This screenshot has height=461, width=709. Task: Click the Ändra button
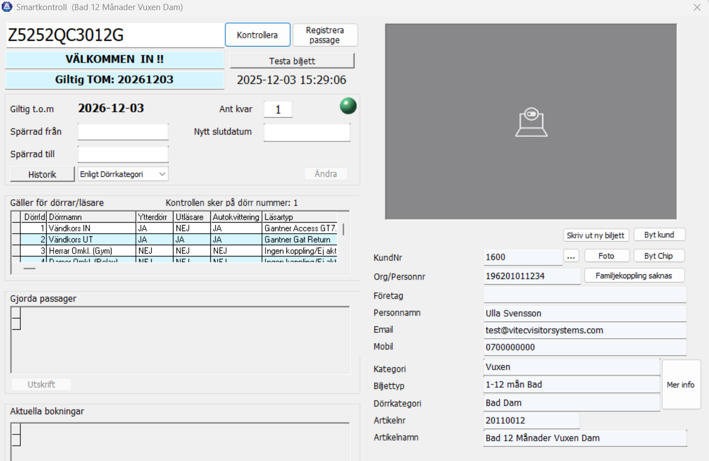pos(326,174)
